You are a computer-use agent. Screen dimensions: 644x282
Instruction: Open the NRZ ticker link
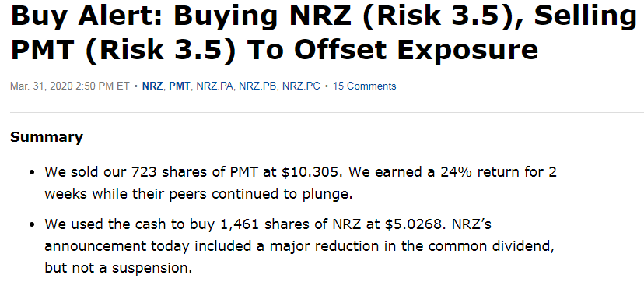152,86
